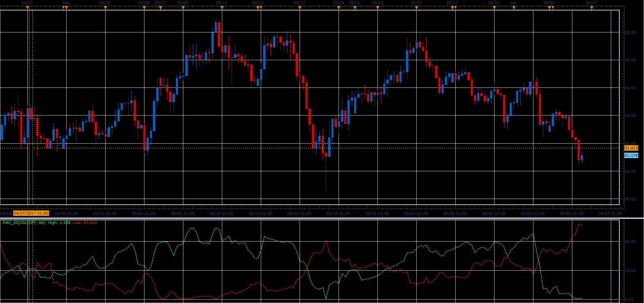
Task: Click the 83.50 price axis label
Action: pyautogui.click(x=630, y=32)
